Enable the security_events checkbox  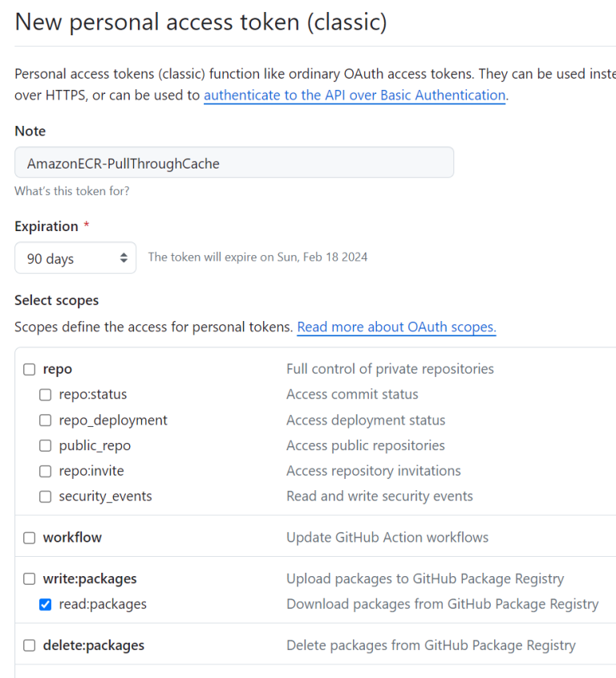click(46, 497)
